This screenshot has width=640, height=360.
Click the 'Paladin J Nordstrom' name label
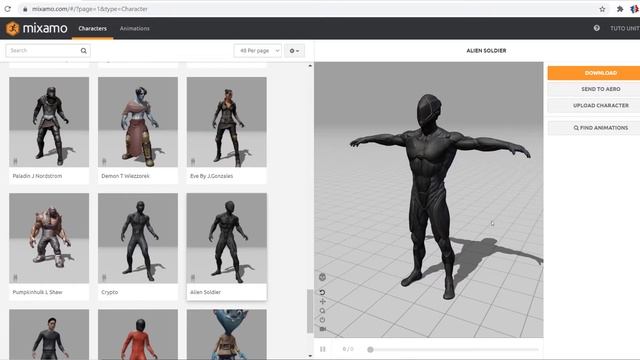tap(37, 176)
